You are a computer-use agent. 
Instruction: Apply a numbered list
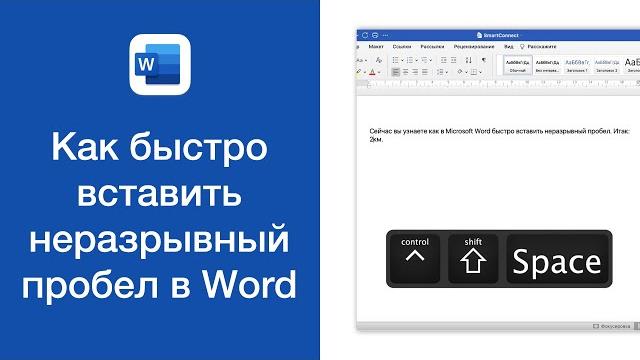tap(410, 60)
